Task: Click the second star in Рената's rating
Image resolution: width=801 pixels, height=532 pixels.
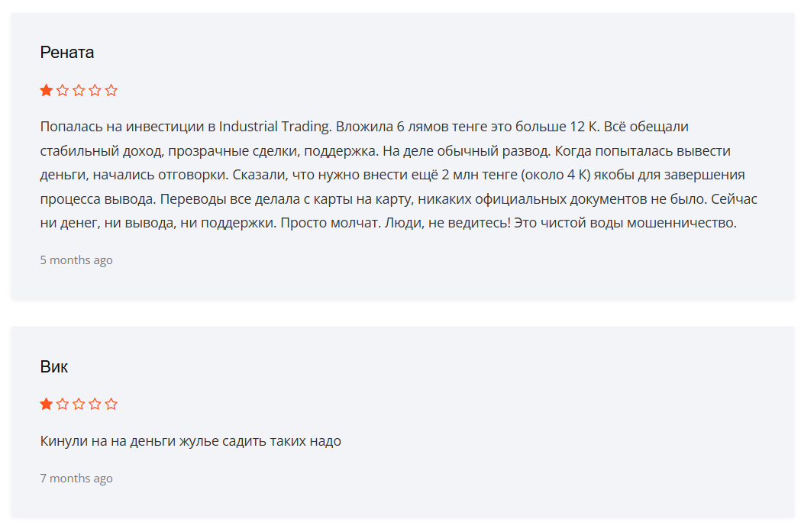Action: [63, 90]
